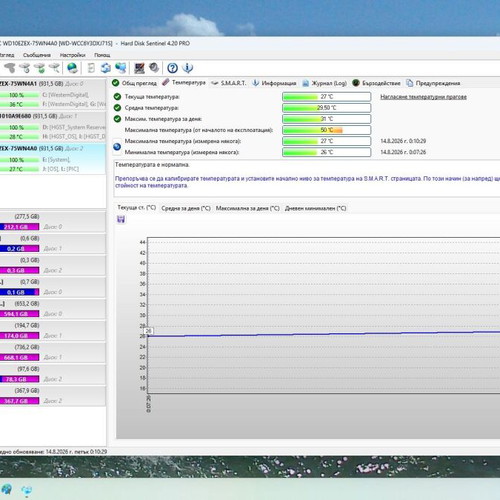The height and width of the screenshot is (500, 500).
Task: Click the Windows Start button on the taskbar
Action: [7, 490]
